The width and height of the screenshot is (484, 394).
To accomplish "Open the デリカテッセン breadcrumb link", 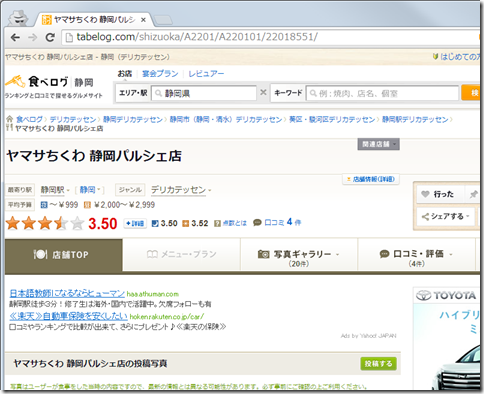I will pyautogui.click(x=73, y=119).
